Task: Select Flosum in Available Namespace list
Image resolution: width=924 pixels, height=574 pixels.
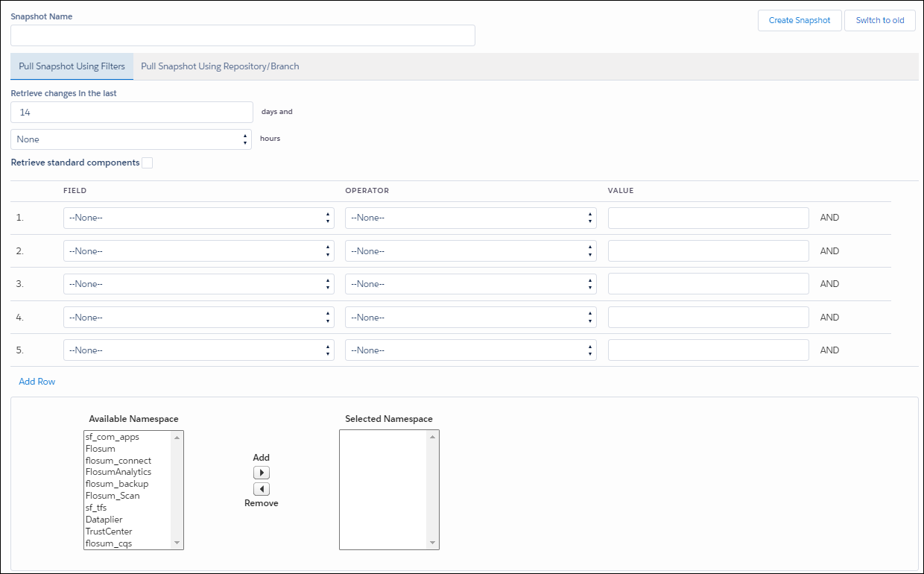Action: [x=127, y=449]
